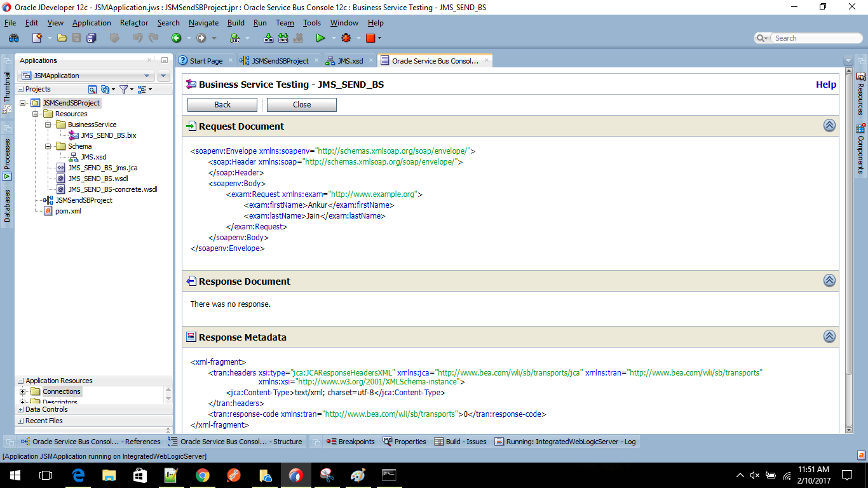Click the Rebuild project toolbar icon
868x488 pixels.
click(283, 38)
